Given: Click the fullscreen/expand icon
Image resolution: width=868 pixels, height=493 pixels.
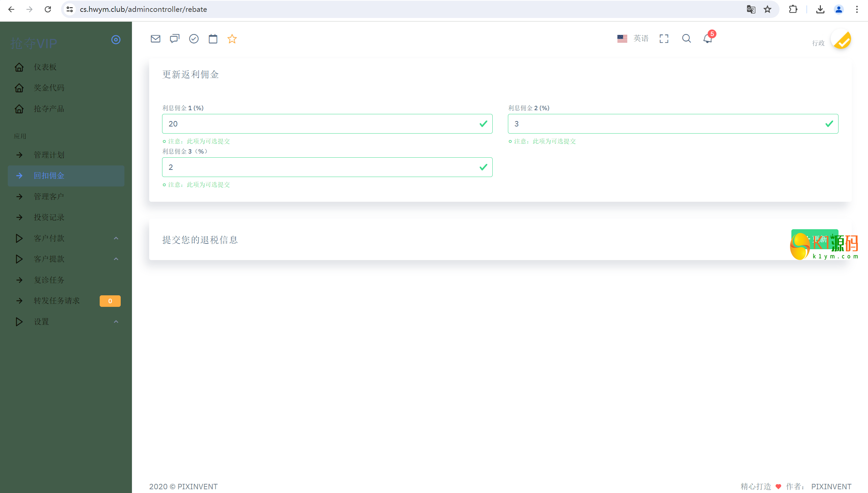Looking at the screenshot, I should [x=664, y=38].
